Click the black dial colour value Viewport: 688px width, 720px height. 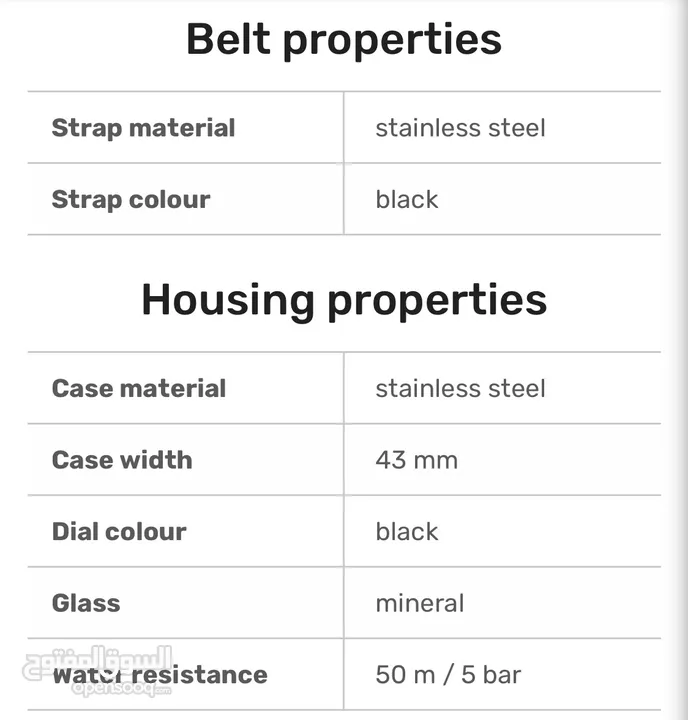point(407,532)
